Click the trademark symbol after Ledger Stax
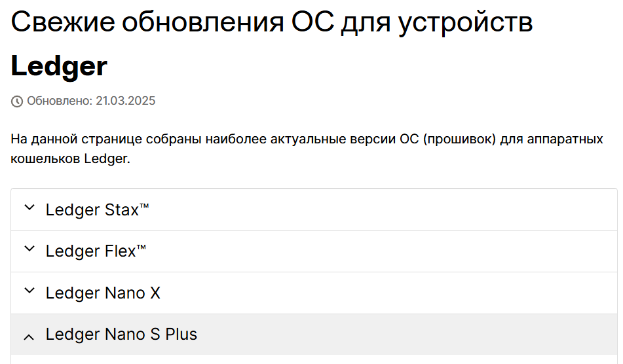This screenshot has height=364, width=623. pos(144,206)
